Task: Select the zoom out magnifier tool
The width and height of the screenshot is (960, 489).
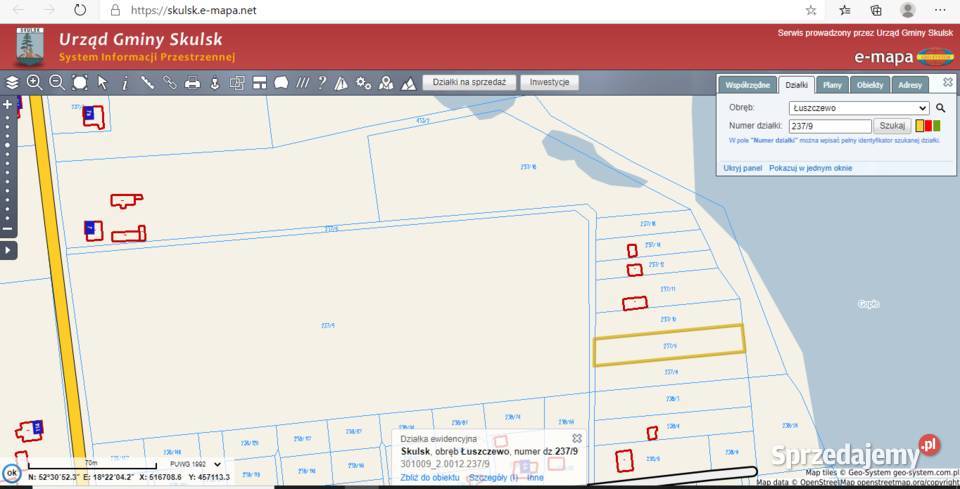Action: click(x=56, y=83)
